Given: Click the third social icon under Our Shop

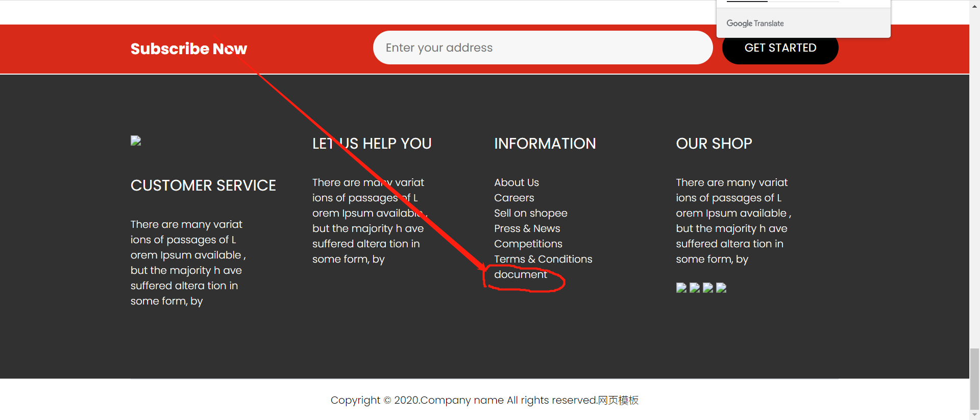Looking at the screenshot, I should click(707, 288).
